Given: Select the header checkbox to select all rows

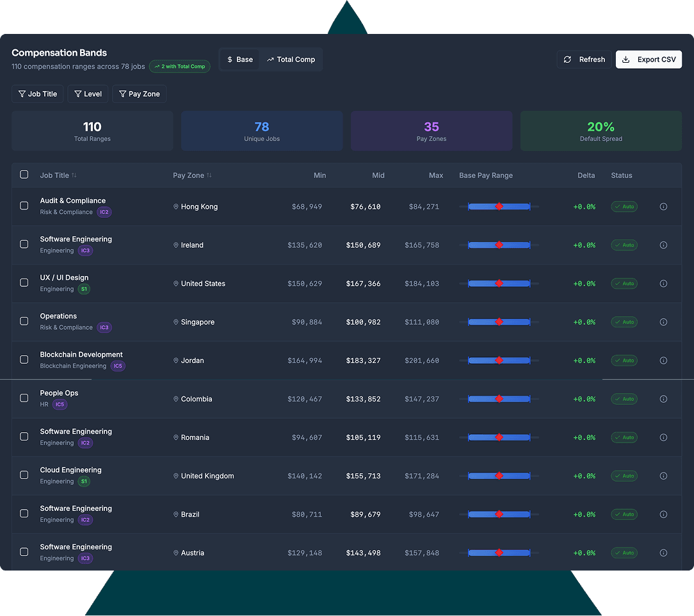Looking at the screenshot, I should point(24,174).
